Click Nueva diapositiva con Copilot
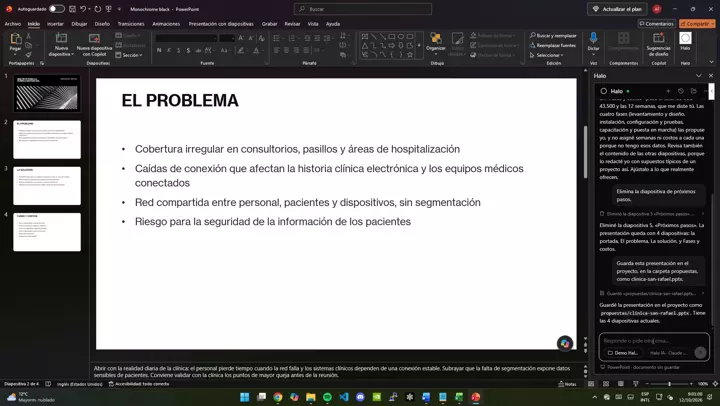Screen dimensions: 720x406 click(x=94, y=44)
